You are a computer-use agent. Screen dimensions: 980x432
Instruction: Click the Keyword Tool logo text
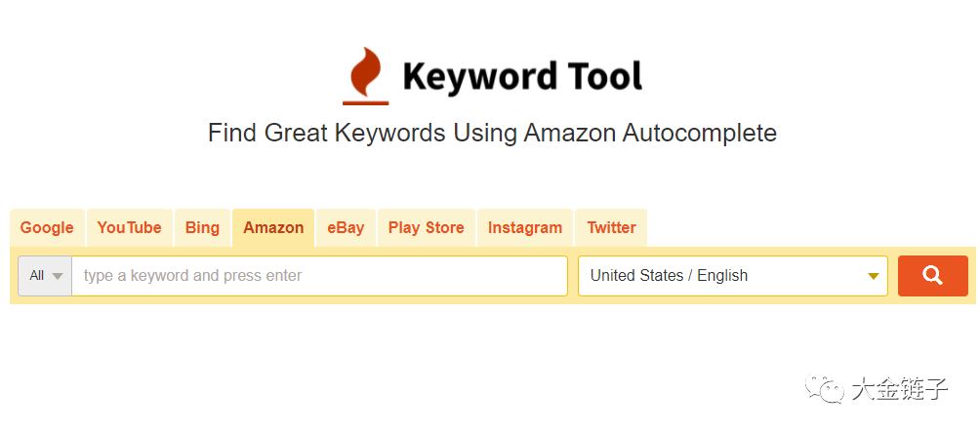[522, 76]
